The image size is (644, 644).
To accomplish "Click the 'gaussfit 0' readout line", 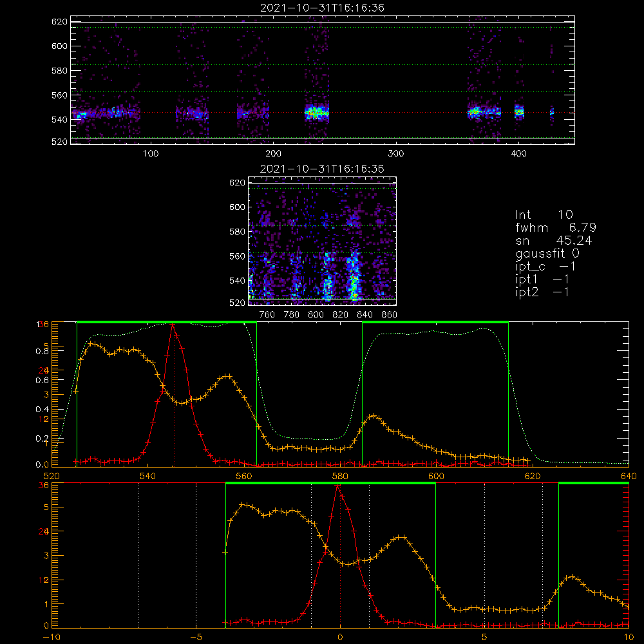I will (547, 253).
